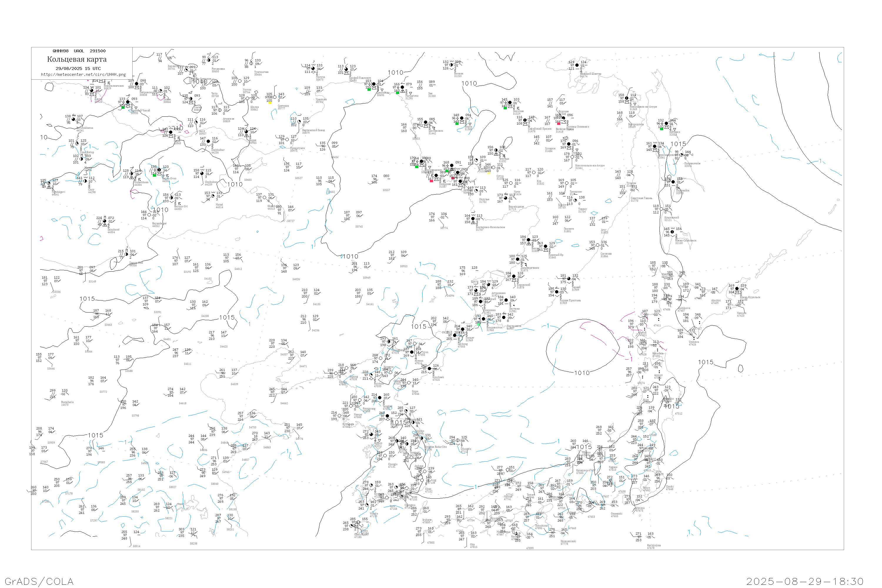Screen dimensions: 882x588
Task: Click the 1010 label on closed oval isobar
Action: (582, 373)
